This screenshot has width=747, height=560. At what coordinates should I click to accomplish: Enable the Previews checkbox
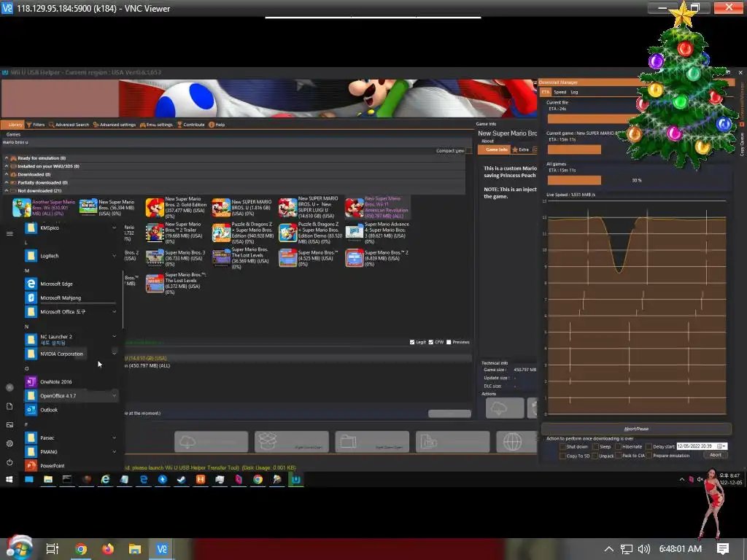449,343
